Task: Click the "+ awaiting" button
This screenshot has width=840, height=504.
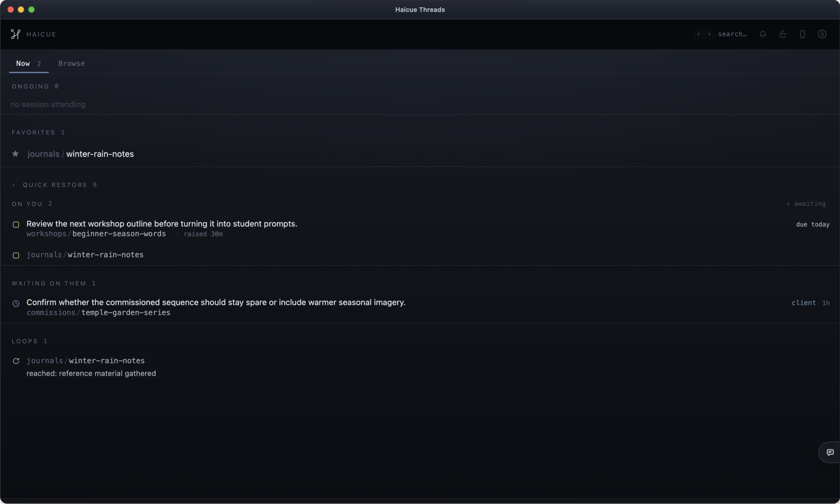Action: click(806, 204)
